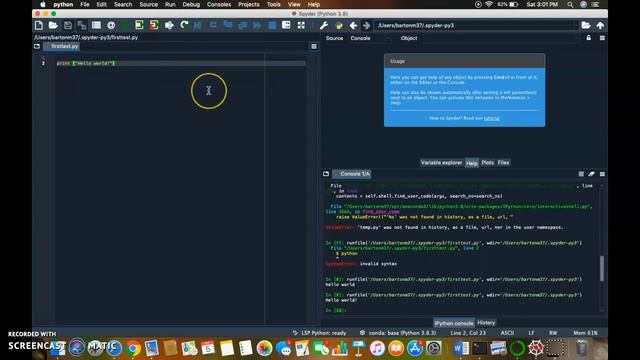640x360 pixels.
Task: Clear console with the eraser icon
Action: [591, 174]
